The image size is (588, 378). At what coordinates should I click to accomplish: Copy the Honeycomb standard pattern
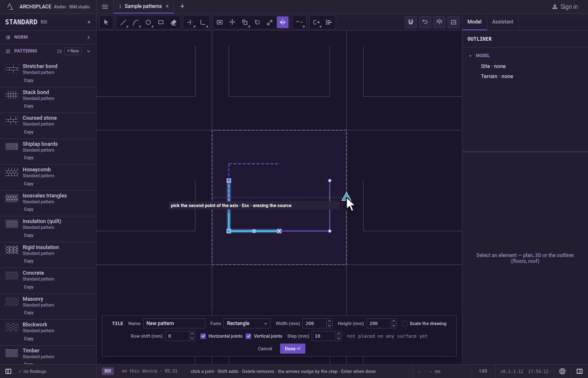(29, 184)
